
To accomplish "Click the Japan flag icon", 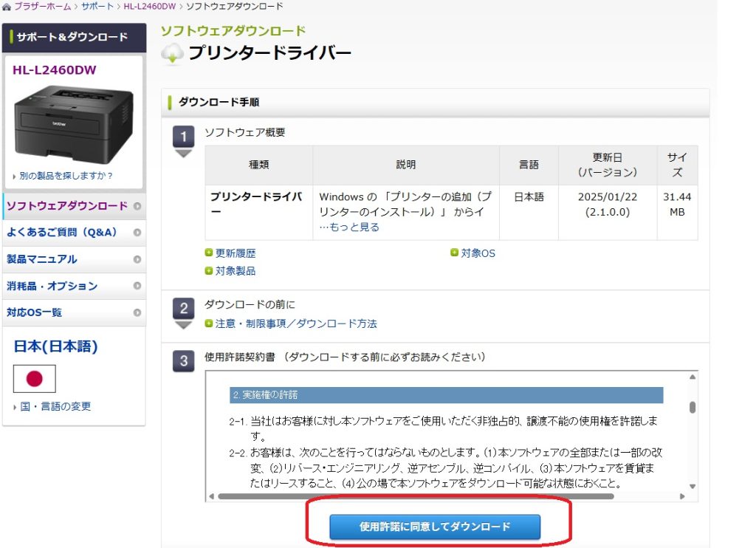I will point(35,379).
